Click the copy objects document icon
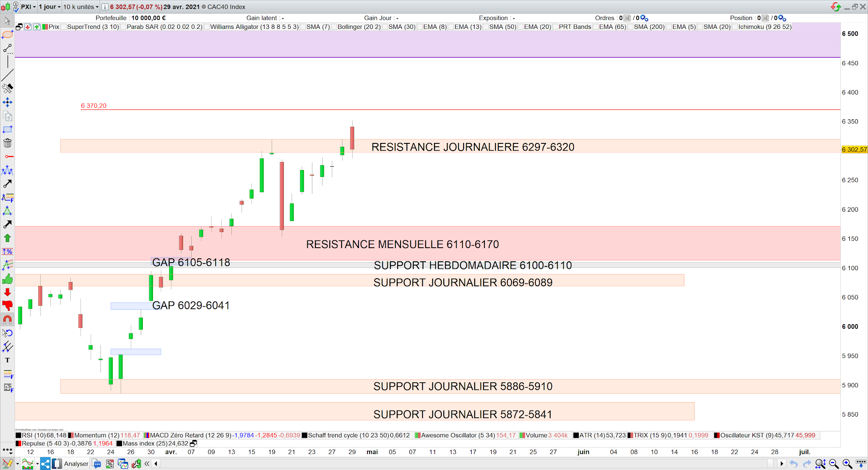Viewport: 868px width, 470px height. point(7,116)
